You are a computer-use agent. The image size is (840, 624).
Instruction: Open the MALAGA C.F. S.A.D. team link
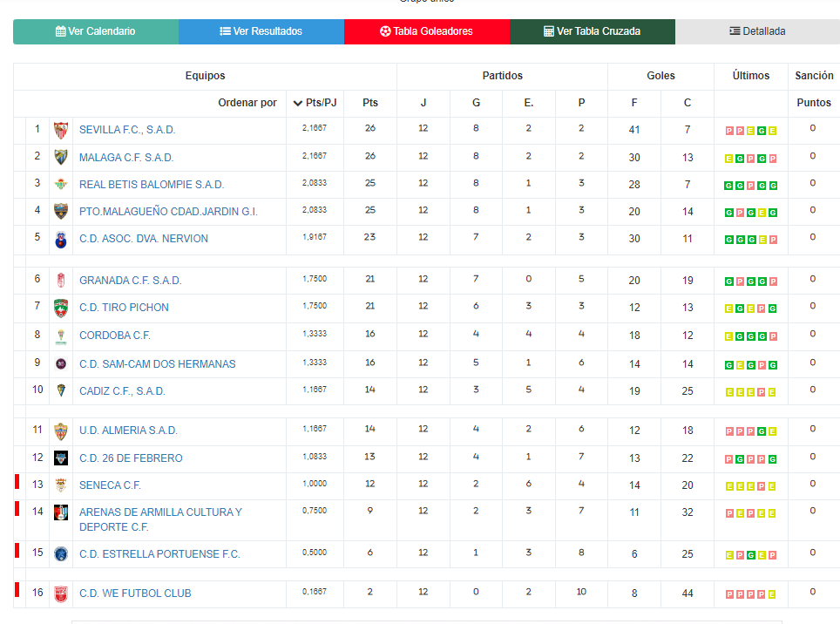point(126,158)
